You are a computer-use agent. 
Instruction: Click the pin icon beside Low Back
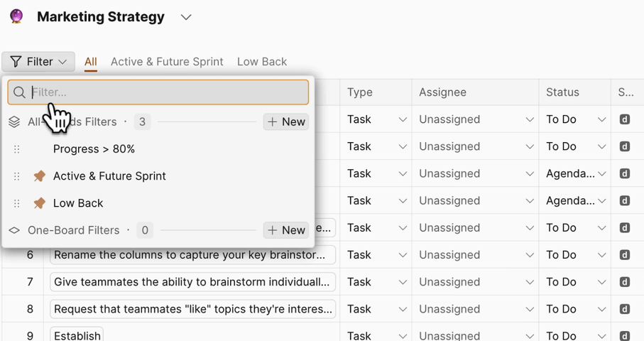tap(40, 203)
